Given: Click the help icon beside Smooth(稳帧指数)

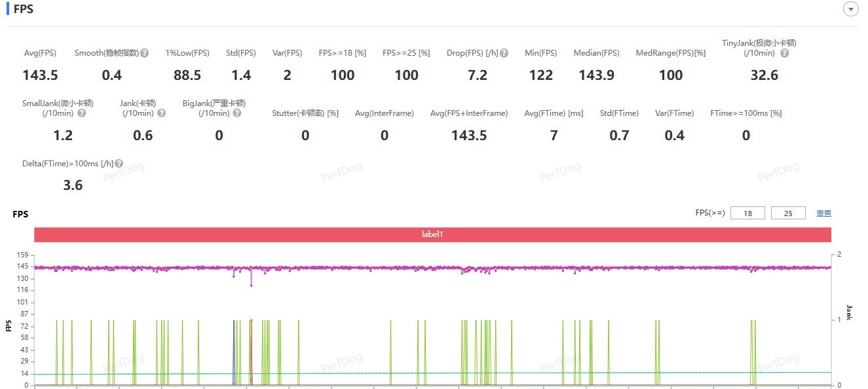Looking at the screenshot, I should [x=144, y=53].
